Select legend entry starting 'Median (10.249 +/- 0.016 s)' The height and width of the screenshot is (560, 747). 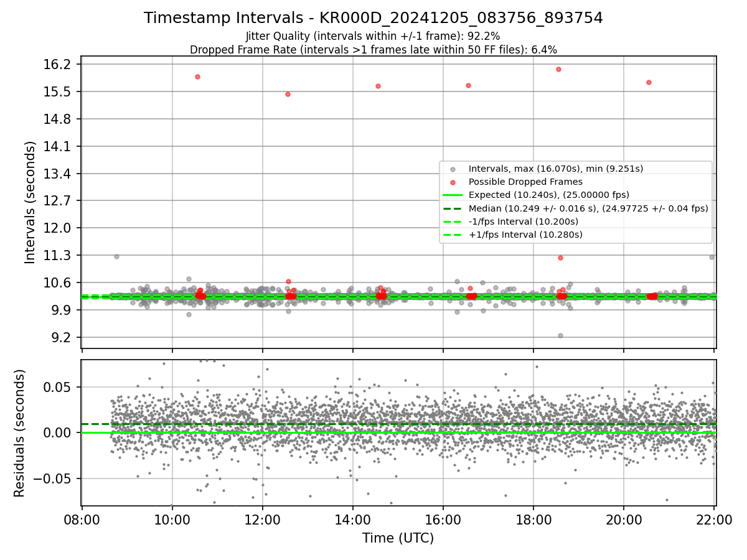[588, 208]
